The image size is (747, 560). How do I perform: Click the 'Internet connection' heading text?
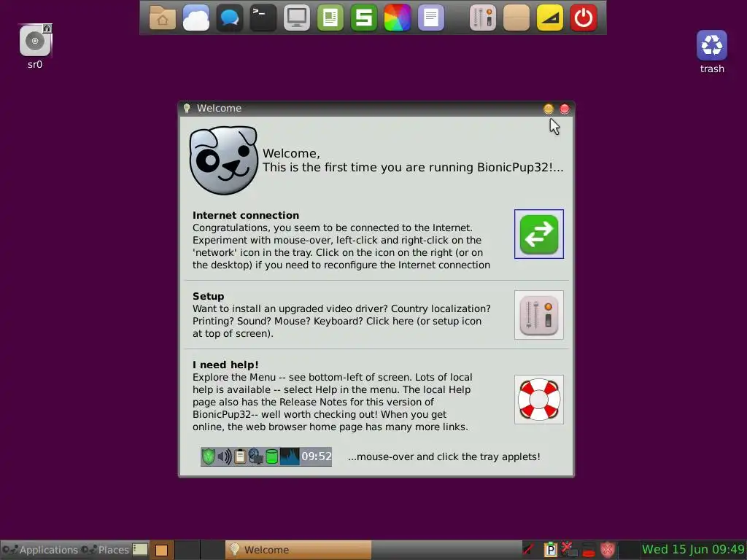pyautogui.click(x=246, y=215)
